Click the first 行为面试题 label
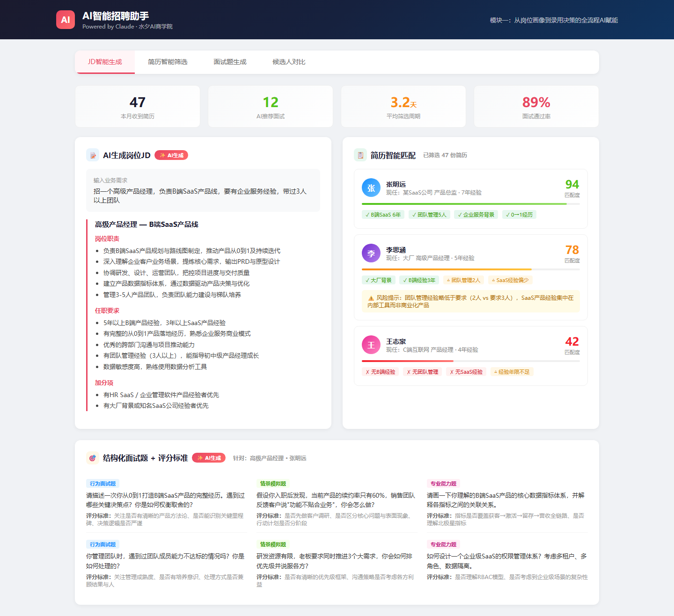The width and height of the screenshot is (674, 616). (103, 484)
